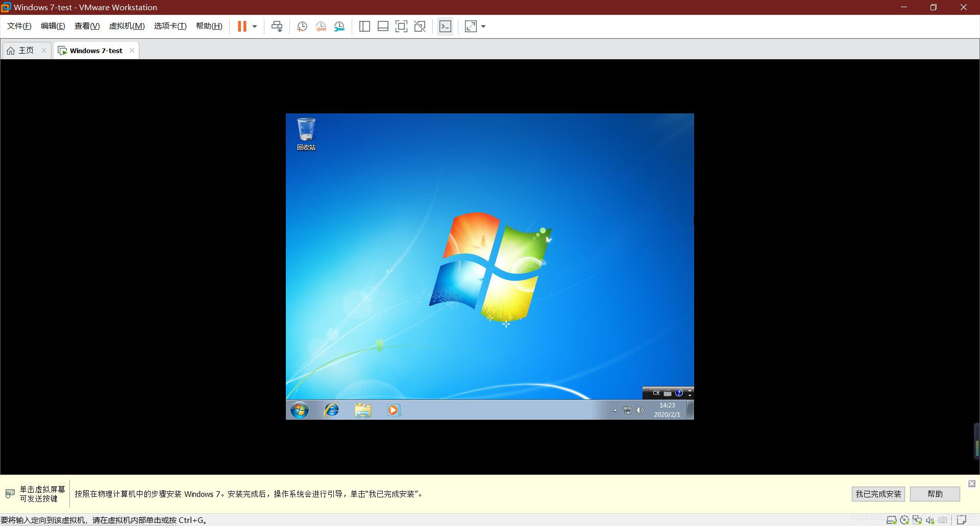Viewport: 980px width, 526px height.
Task: Open the 帮助(H) menu
Action: (x=209, y=26)
